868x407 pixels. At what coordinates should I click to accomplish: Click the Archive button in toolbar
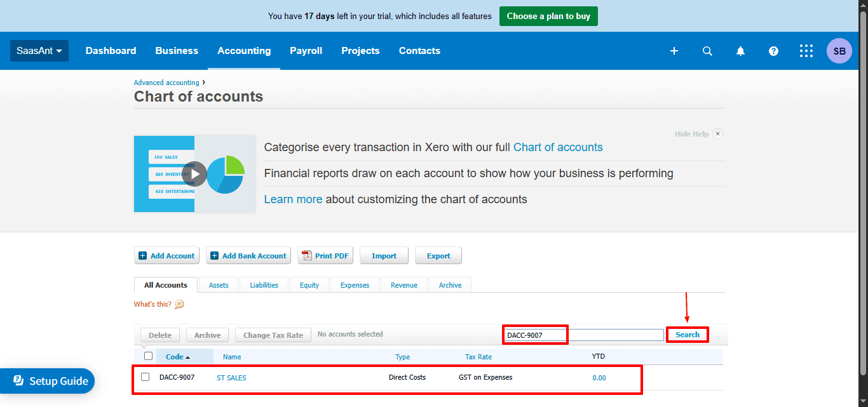pyautogui.click(x=207, y=335)
